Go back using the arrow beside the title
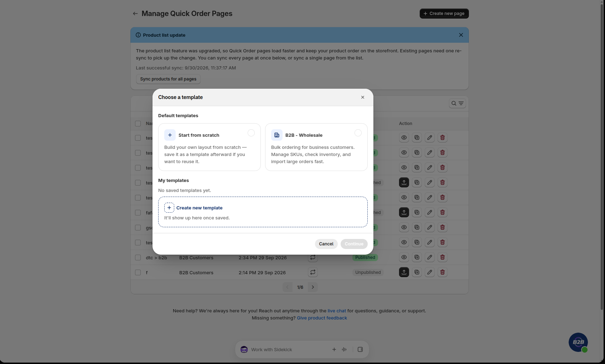Screen dimensions: 605x364 [135, 14]
